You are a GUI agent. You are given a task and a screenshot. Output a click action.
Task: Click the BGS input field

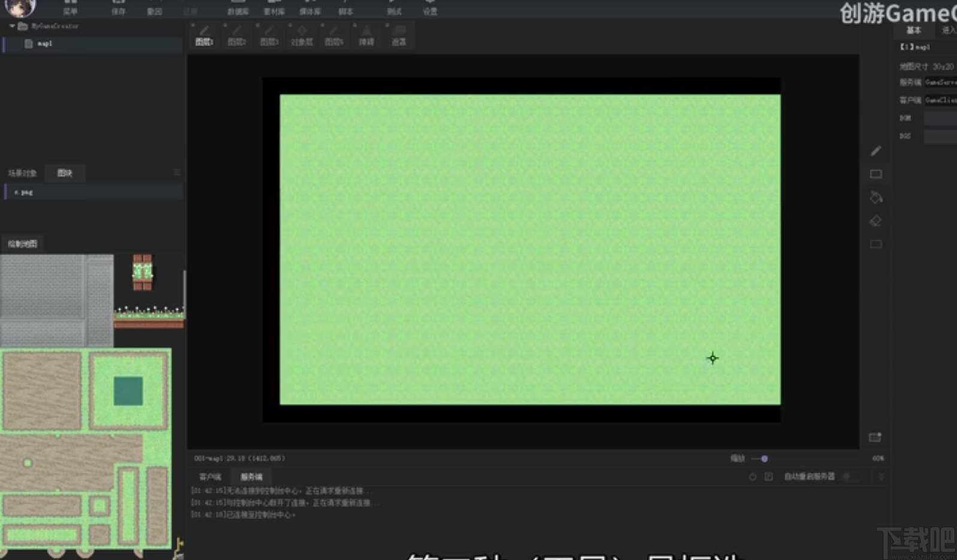(940, 137)
